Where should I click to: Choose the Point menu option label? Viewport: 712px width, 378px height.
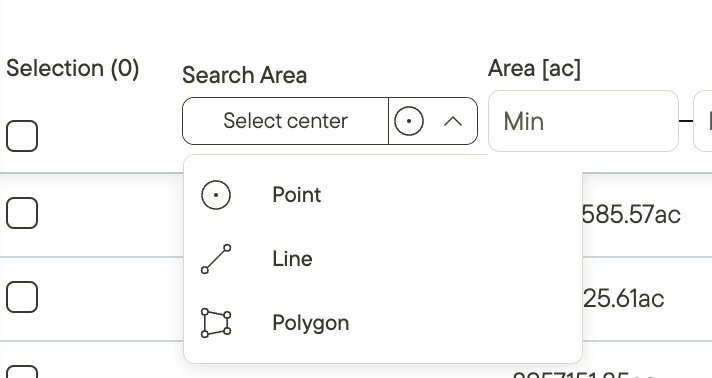(x=297, y=195)
